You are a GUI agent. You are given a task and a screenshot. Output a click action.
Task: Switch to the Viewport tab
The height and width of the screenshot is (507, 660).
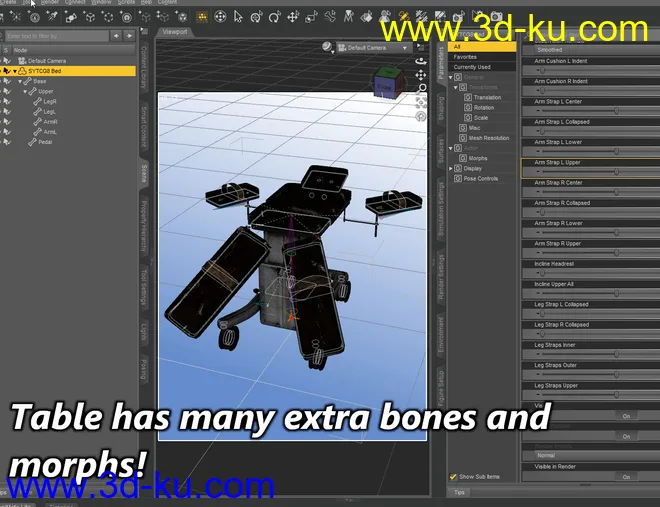(x=176, y=31)
